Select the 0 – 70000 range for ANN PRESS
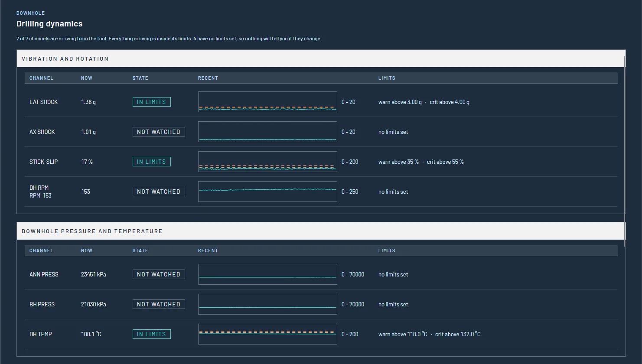Image resolution: width=642 pixels, height=364 pixels. [x=353, y=274]
